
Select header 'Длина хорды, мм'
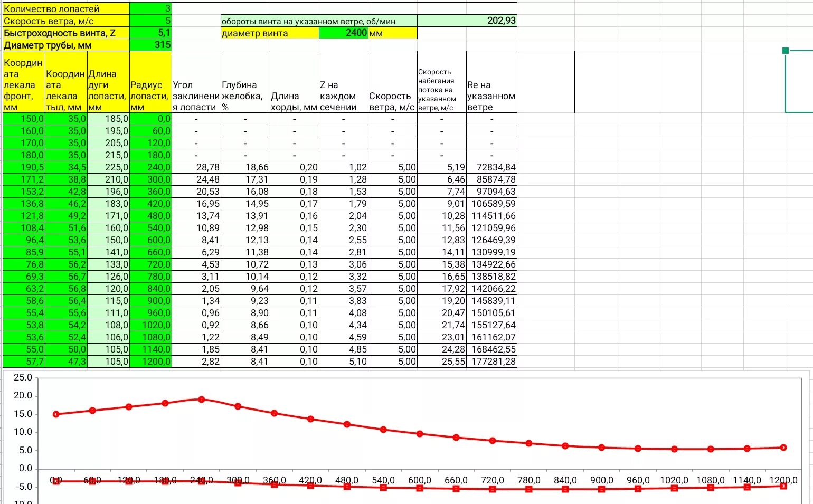tap(295, 82)
